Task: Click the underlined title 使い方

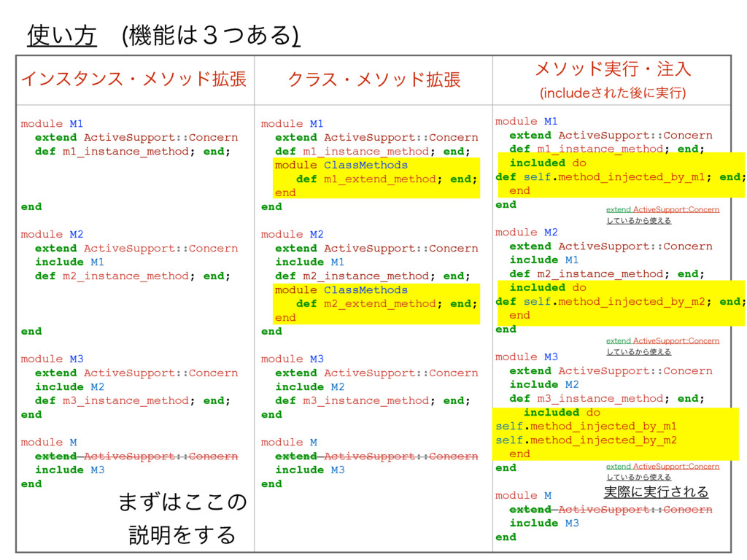Action: [x=62, y=35]
